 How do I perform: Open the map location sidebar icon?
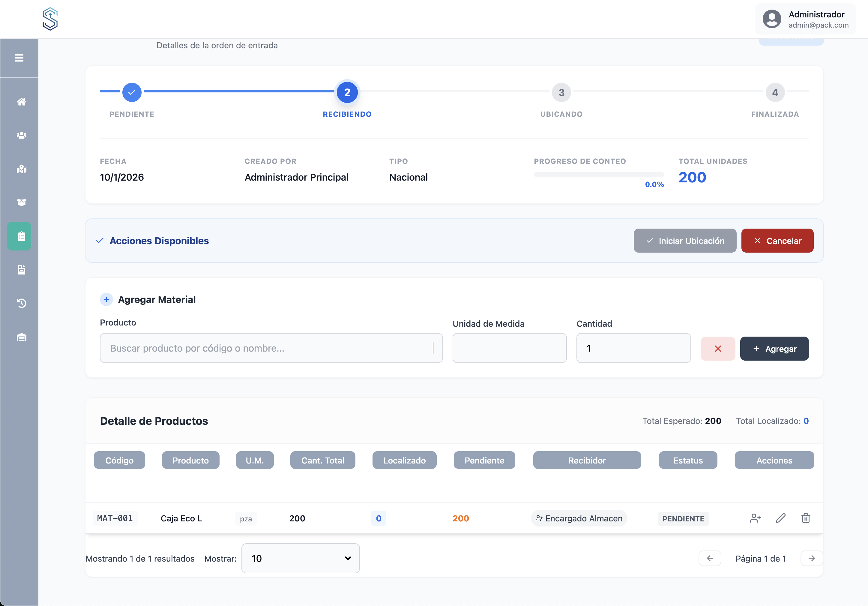tap(22, 169)
